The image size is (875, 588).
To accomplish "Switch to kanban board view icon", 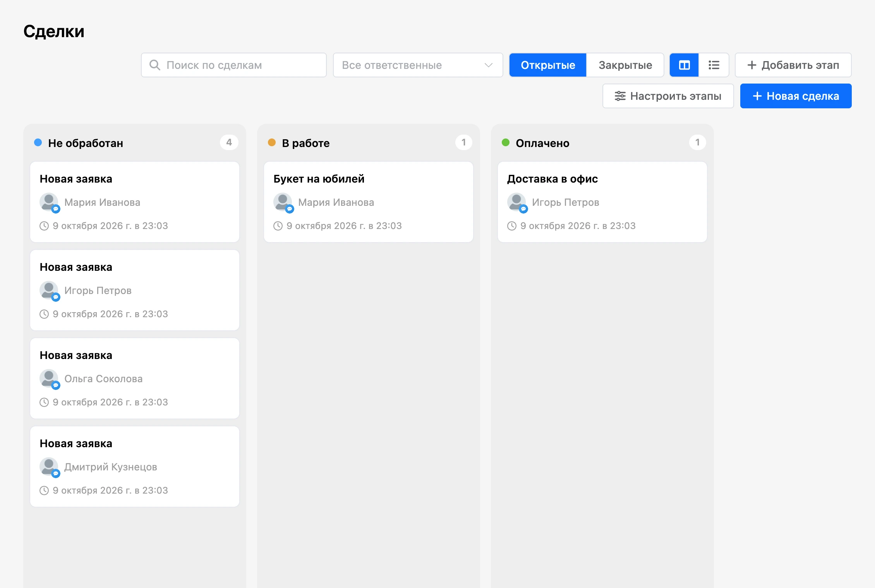I will click(684, 65).
